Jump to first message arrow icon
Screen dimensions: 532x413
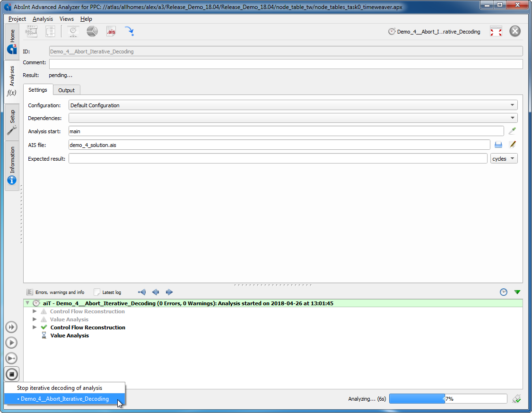pyautogui.click(x=142, y=292)
